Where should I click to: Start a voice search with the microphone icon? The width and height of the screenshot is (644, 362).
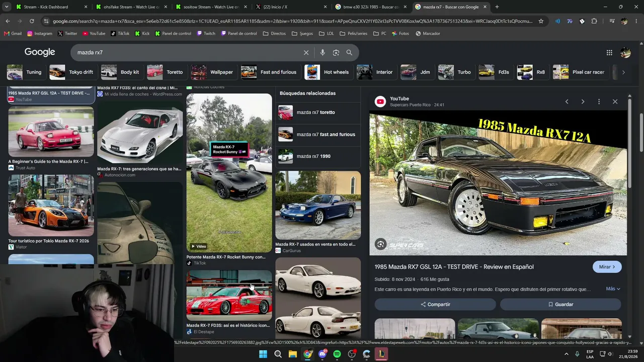click(x=323, y=52)
